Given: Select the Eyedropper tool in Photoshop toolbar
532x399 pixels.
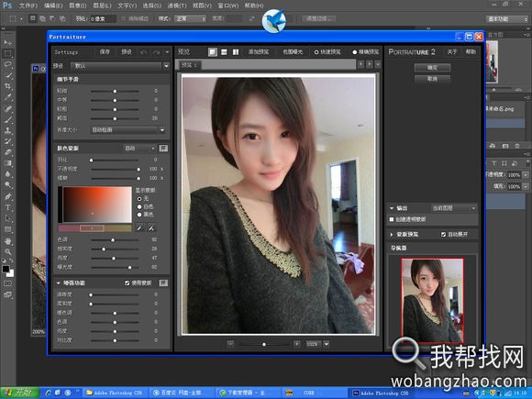Looking at the screenshot, I should (x=8, y=97).
